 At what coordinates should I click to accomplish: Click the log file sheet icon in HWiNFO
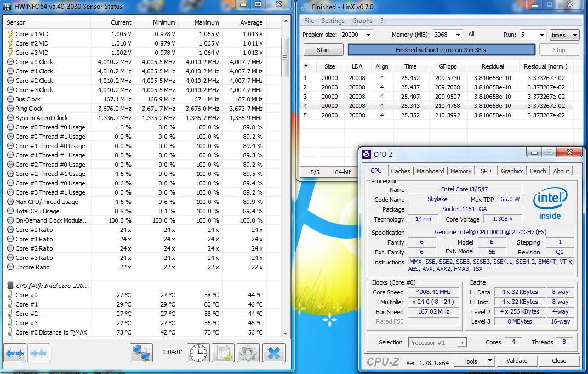coord(224,353)
